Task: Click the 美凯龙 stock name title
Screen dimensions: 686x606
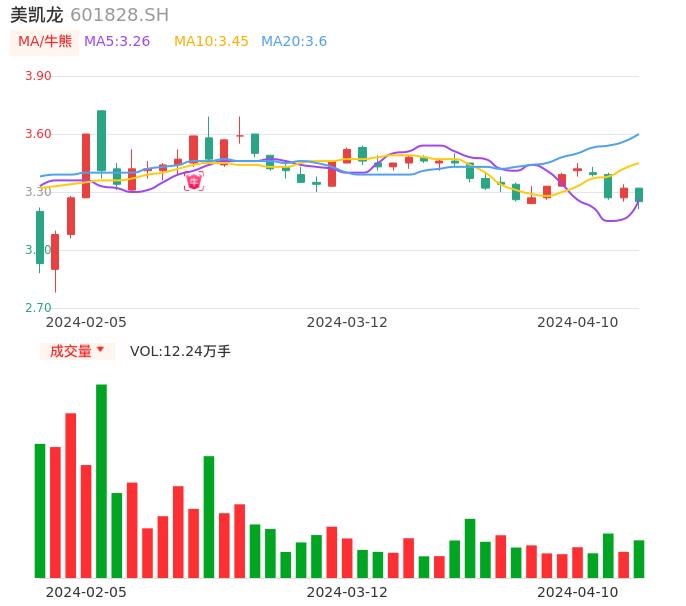Action: 37,15
